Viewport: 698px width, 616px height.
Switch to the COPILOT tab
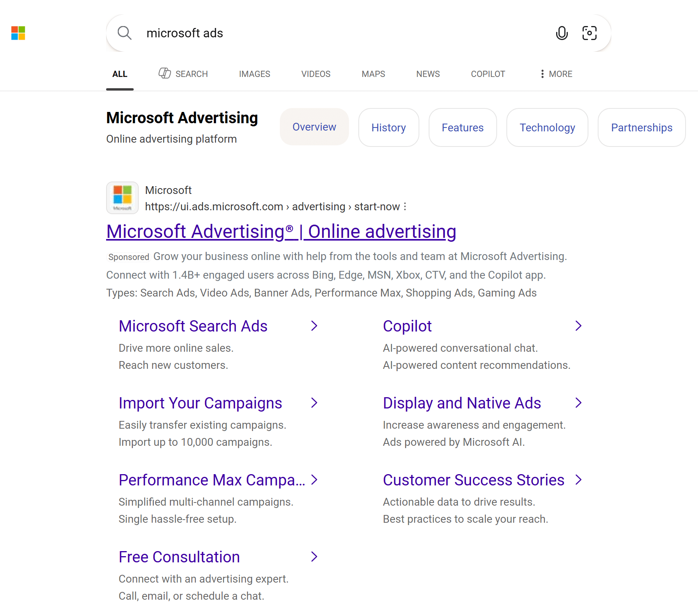[488, 74]
